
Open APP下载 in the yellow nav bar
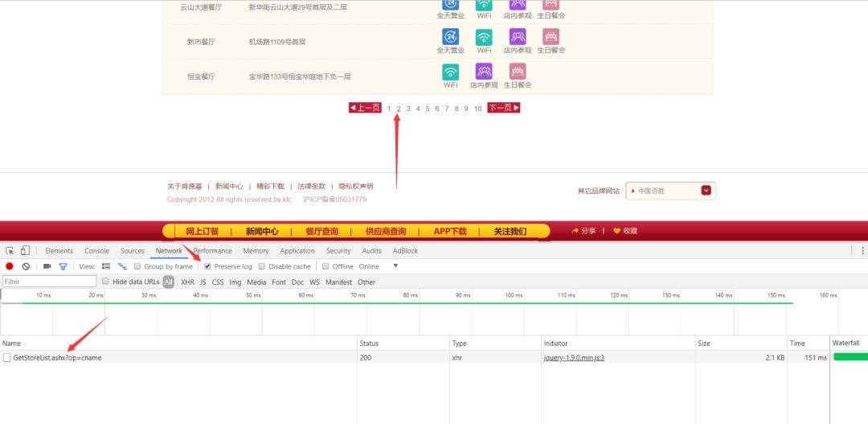point(450,232)
